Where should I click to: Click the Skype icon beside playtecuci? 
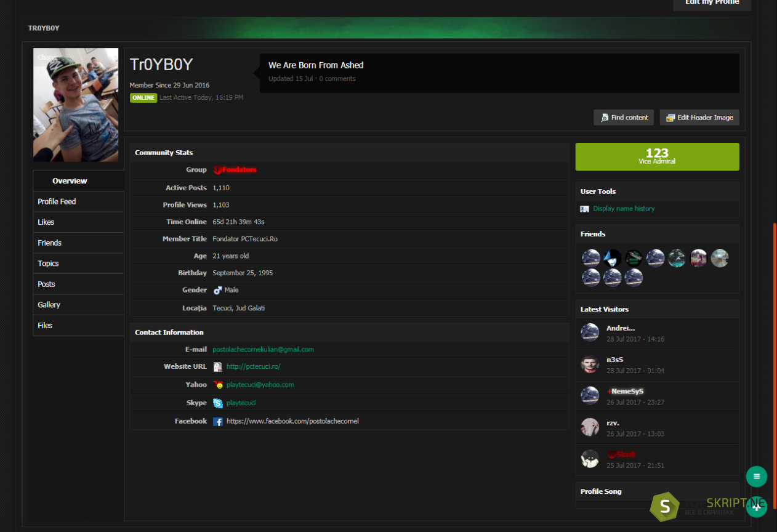pyautogui.click(x=218, y=403)
